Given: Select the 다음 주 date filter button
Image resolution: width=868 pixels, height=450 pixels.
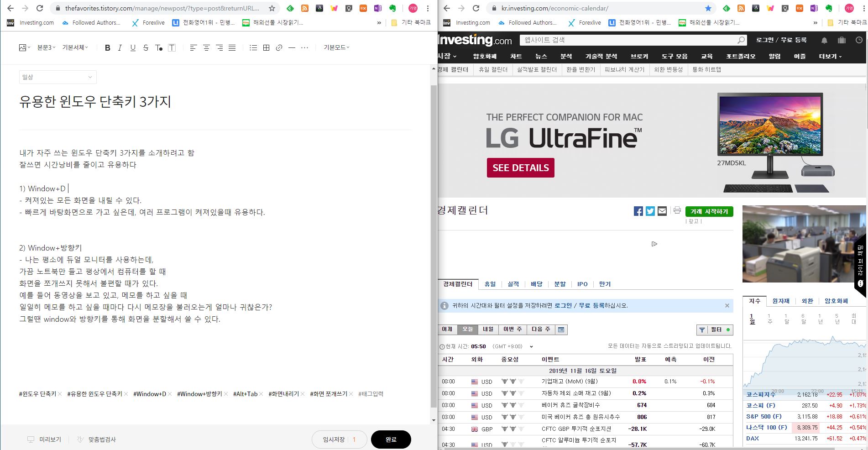Looking at the screenshot, I should pyautogui.click(x=541, y=329).
